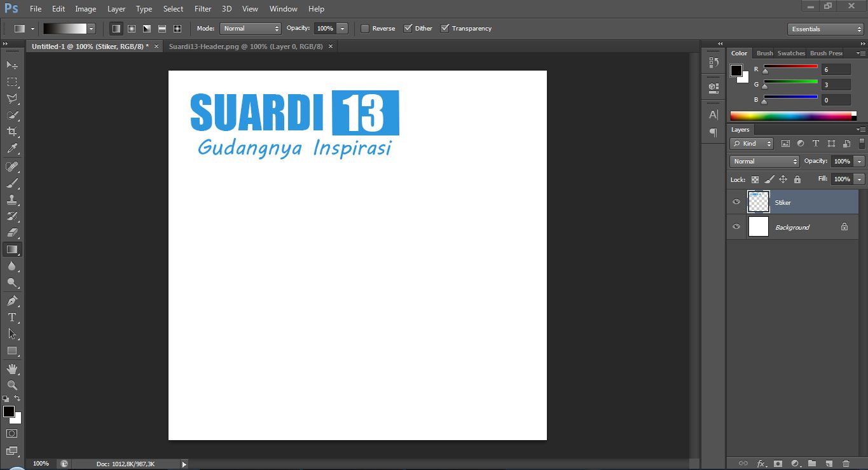Click the Delete layer trash icon

[x=845, y=464]
